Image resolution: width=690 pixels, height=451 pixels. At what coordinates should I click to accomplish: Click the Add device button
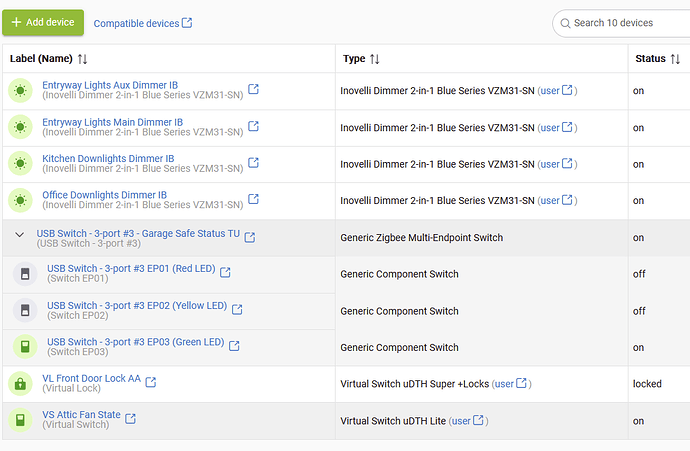(43, 22)
